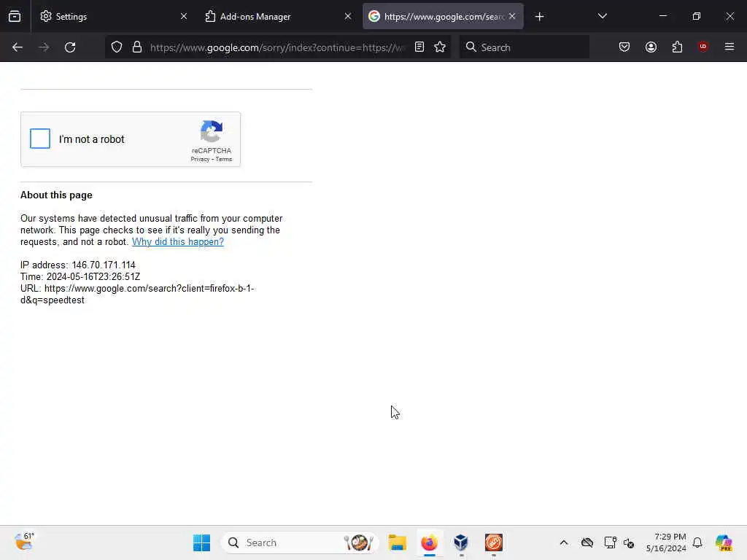
Task: Expand hidden system tray icons chevron
Action: [564, 542]
